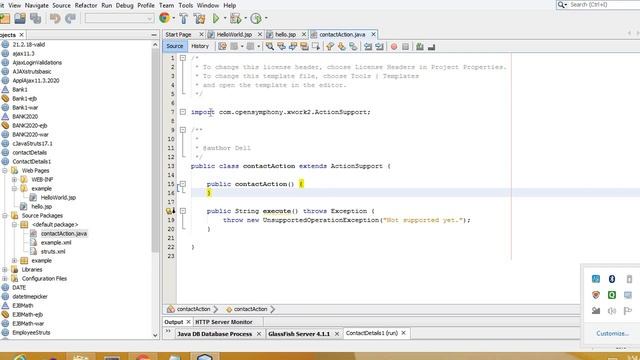Minimize the Projects panel
The image size is (640, 360).
[x=154, y=35]
